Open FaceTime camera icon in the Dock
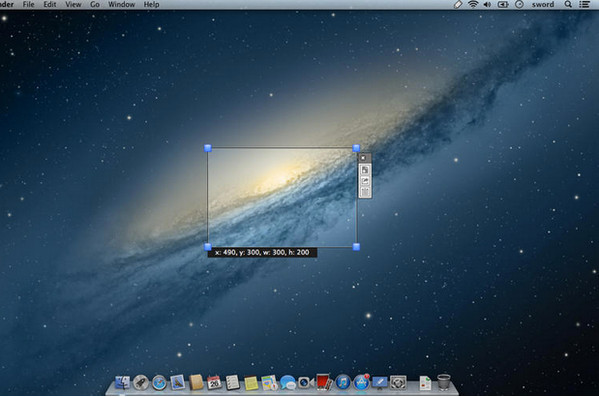The width and height of the screenshot is (599, 397). click(306, 382)
